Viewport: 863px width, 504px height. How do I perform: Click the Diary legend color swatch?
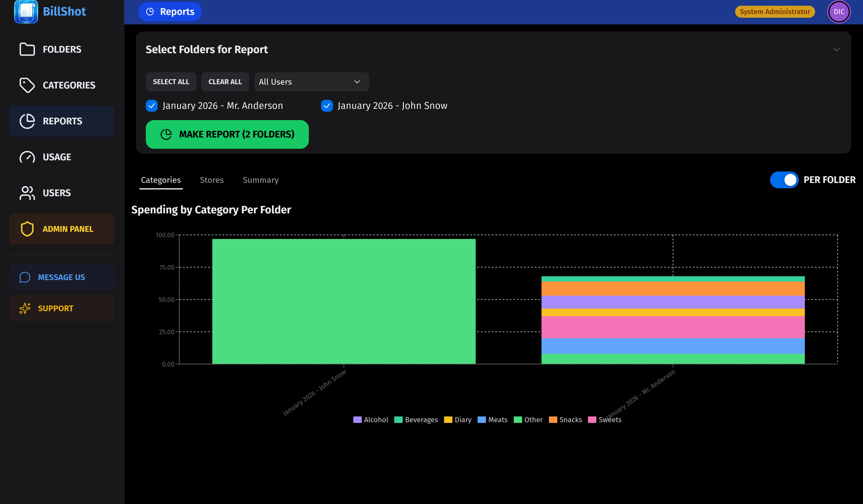coord(448,420)
